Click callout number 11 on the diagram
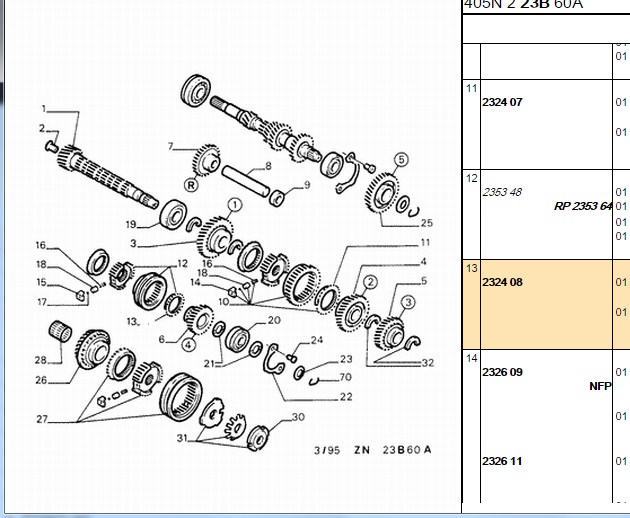630x518 pixels. coord(425,242)
